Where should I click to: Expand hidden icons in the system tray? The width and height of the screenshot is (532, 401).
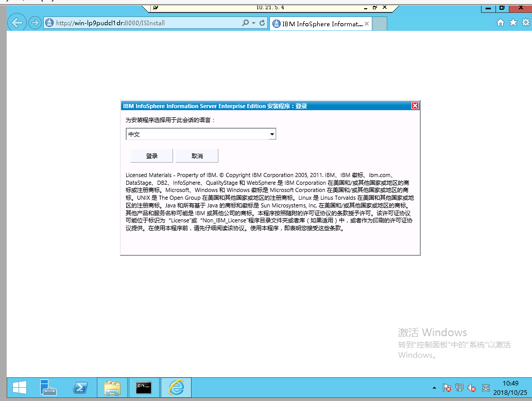[435, 388]
